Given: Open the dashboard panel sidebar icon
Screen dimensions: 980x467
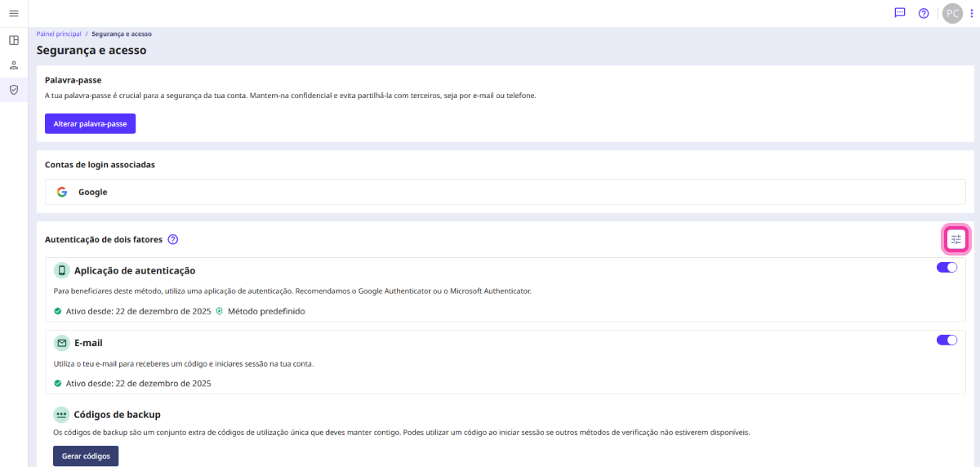Looking at the screenshot, I should (x=14, y=40).
